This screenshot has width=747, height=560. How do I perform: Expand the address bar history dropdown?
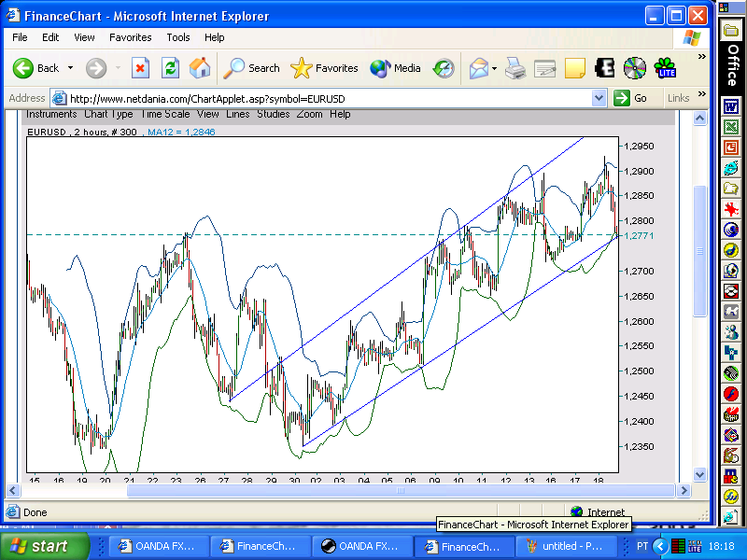point(599,99)
